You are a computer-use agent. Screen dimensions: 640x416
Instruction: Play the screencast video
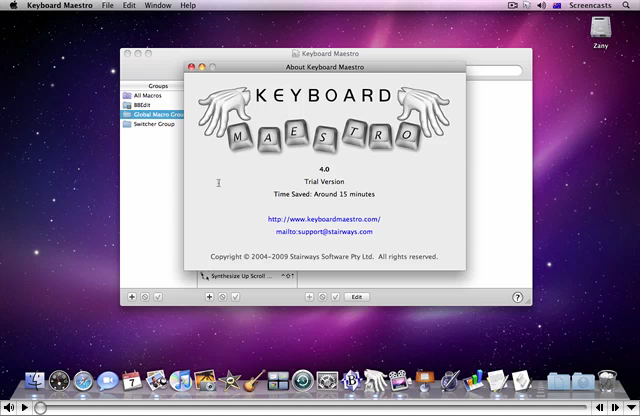[x=24, y=407]
